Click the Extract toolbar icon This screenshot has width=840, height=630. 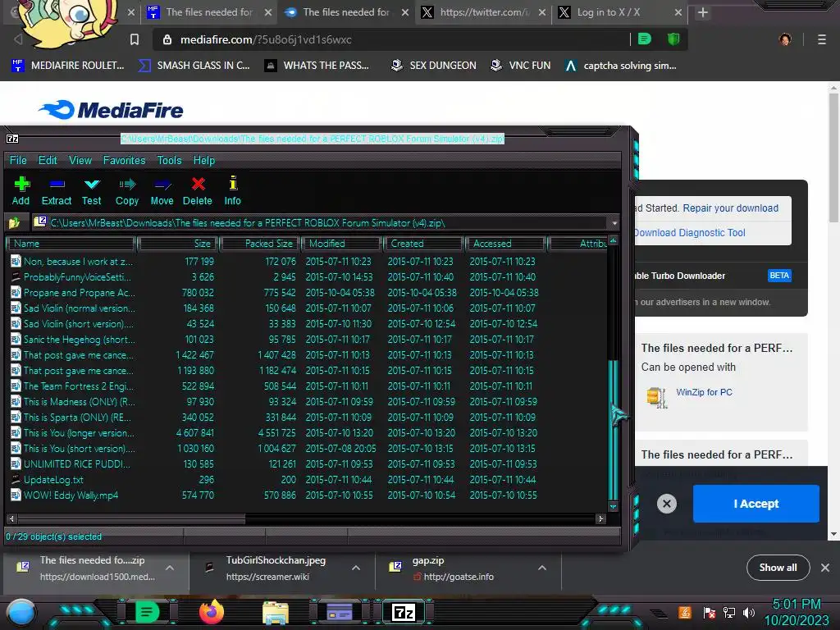[x=57, y=185]
